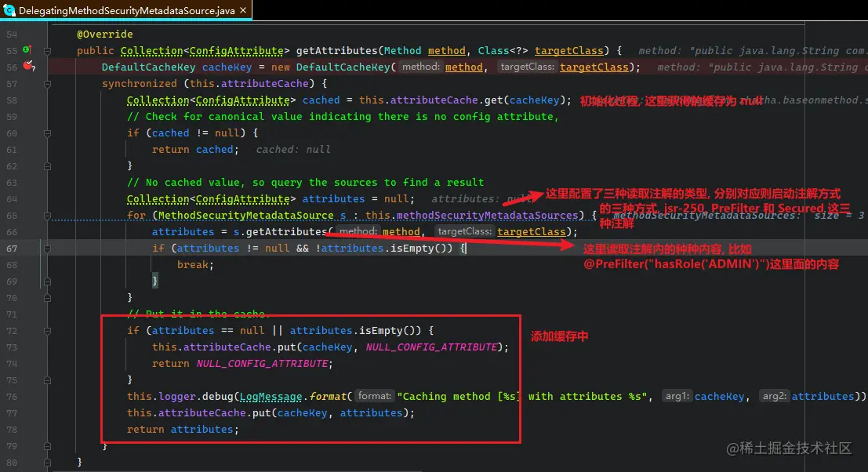Click MethodSecurityMetadataSource type on line 65

[245, 216]
